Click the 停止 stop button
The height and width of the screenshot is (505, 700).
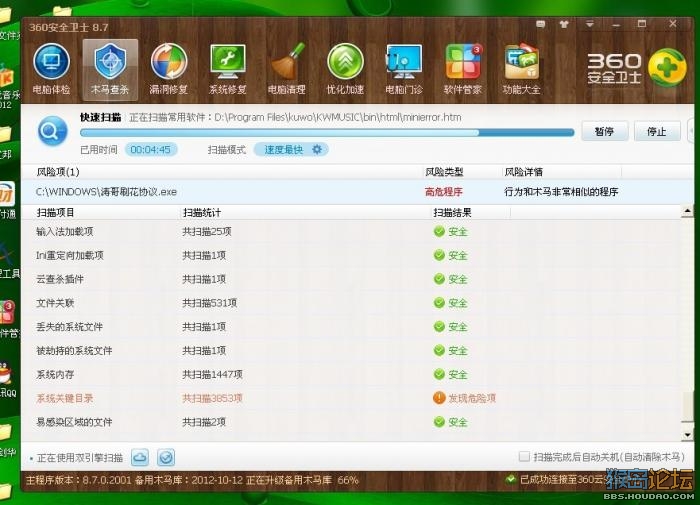point(657,131)
